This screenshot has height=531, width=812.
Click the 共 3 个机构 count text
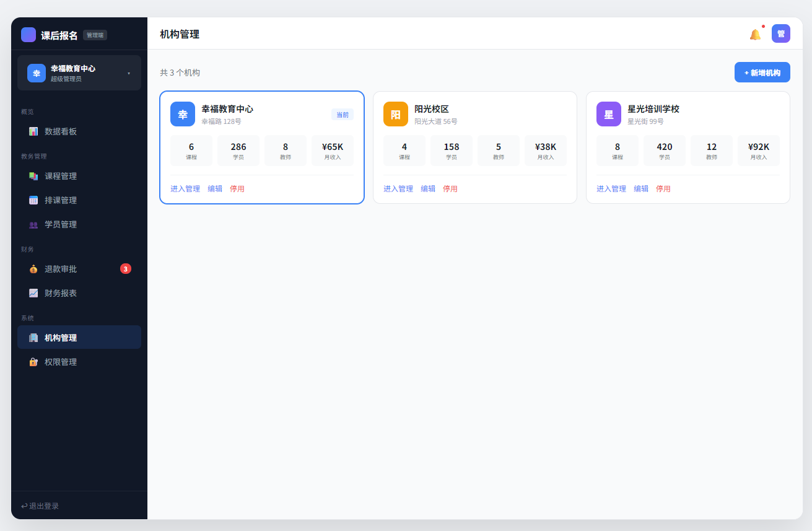coord(180,72)
